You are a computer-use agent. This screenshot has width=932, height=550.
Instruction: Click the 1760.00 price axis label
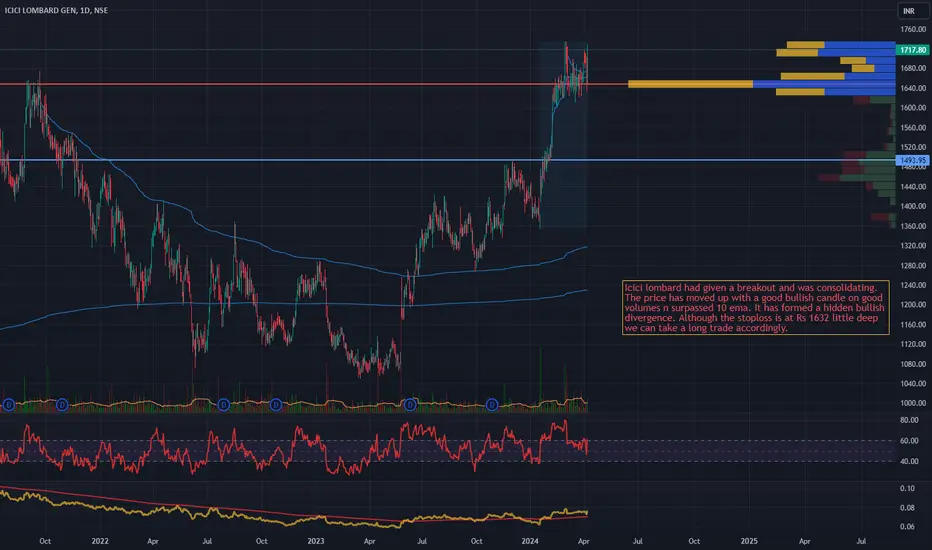coord(913,29)
